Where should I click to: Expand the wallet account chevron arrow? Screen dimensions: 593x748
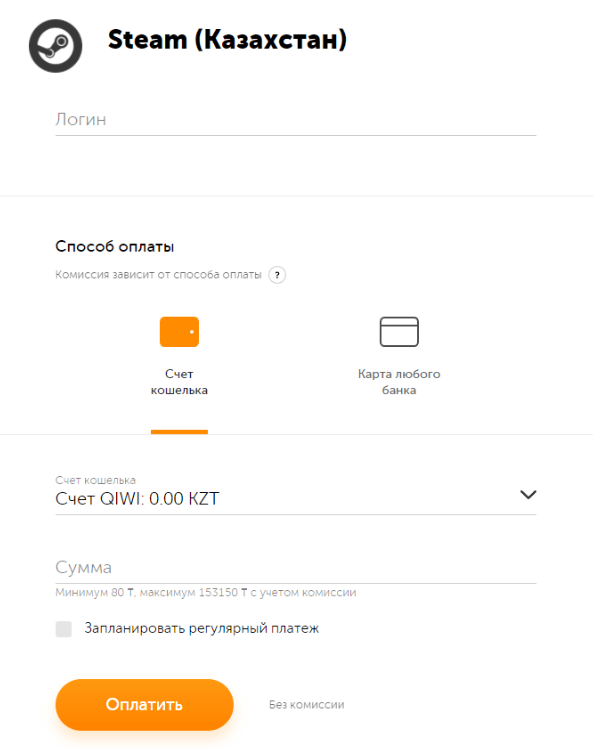528,495
